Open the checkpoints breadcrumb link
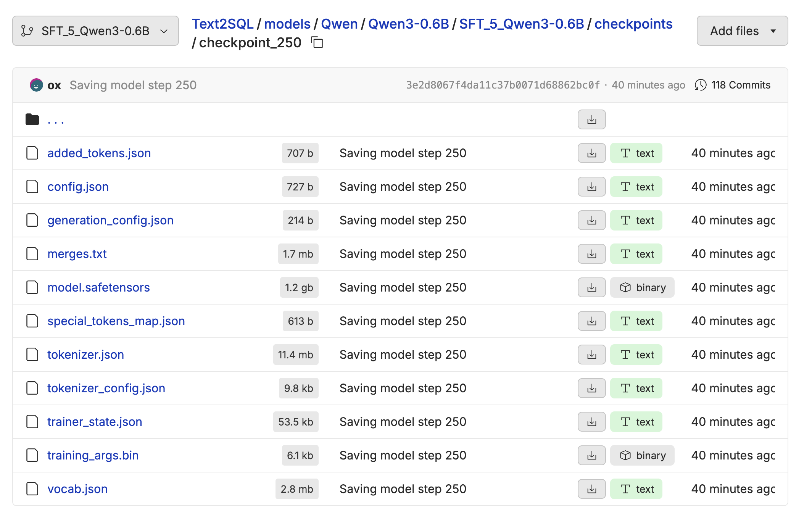This screenshot has width=812, height=532. point(633,24)
